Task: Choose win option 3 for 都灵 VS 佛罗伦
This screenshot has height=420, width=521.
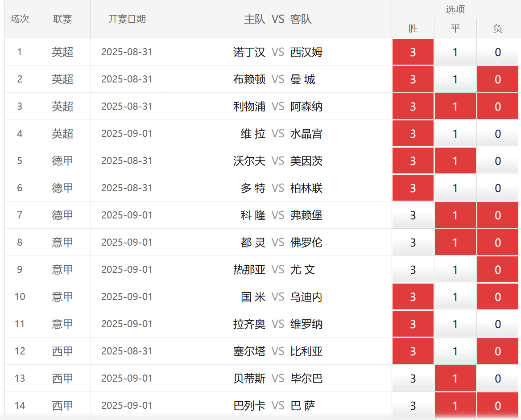Action: (413, 243)
